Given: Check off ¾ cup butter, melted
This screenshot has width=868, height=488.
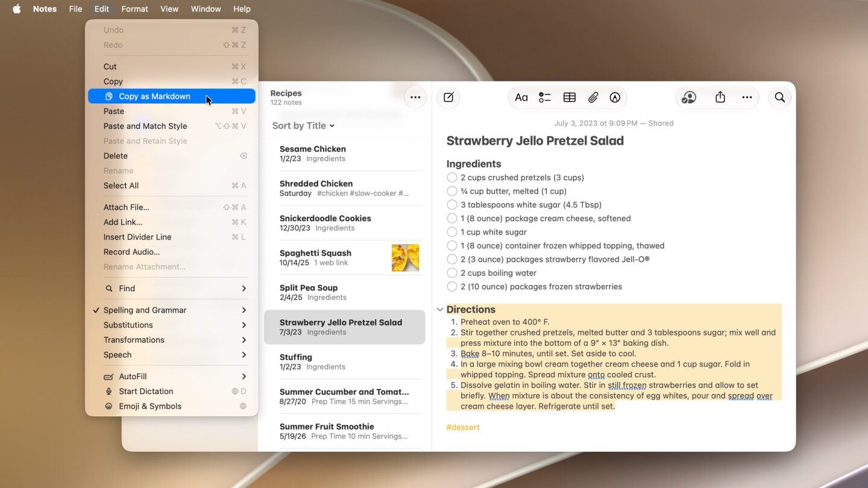Looking at the screenshot, I should 452,191.
